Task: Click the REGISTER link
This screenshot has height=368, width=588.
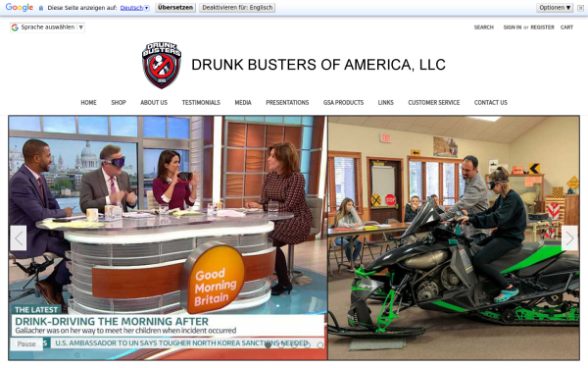Action: tap(542, 27)
